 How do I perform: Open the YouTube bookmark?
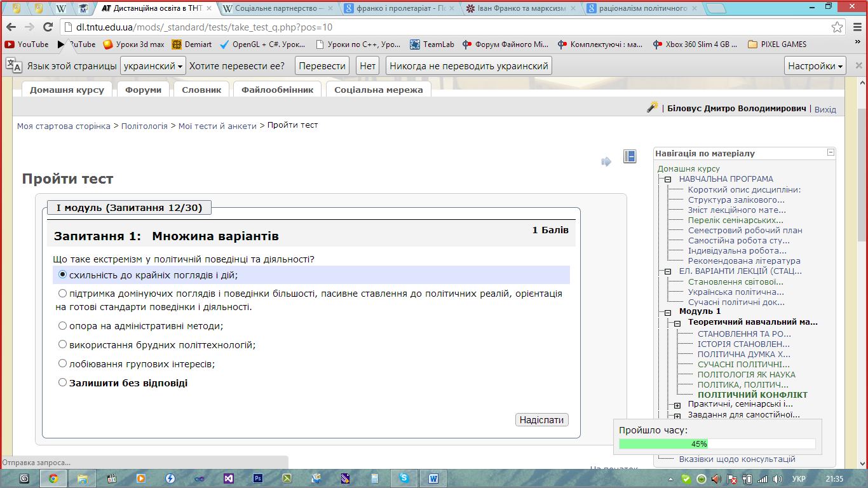coord(27,44)
